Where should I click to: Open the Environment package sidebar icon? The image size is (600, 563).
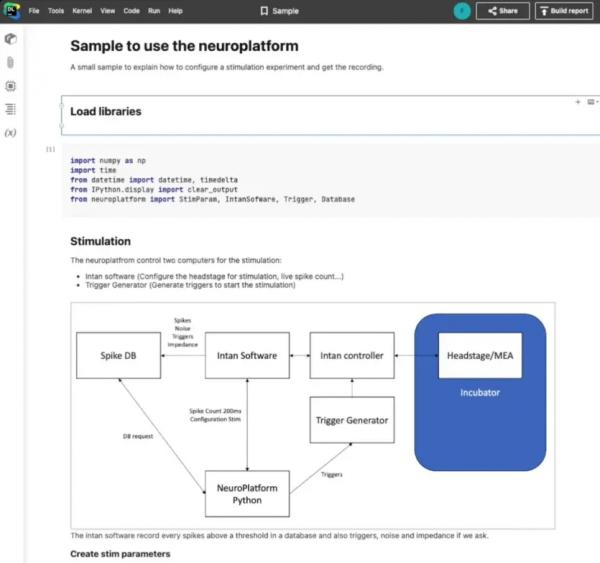click(x=11, y=39)
